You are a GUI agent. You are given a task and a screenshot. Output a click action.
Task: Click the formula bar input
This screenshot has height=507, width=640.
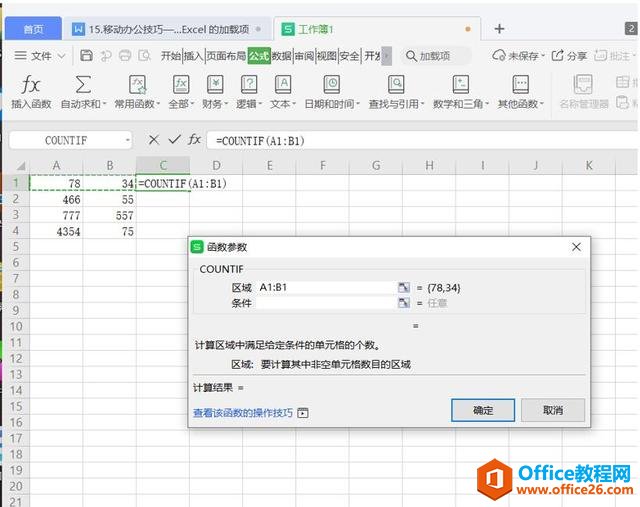coord(420,141)
